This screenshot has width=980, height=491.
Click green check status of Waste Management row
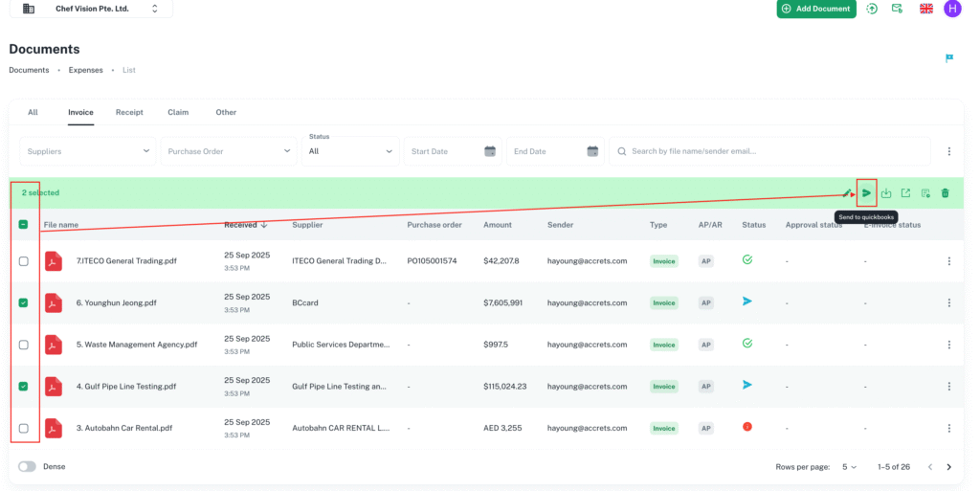coord(746,343)
